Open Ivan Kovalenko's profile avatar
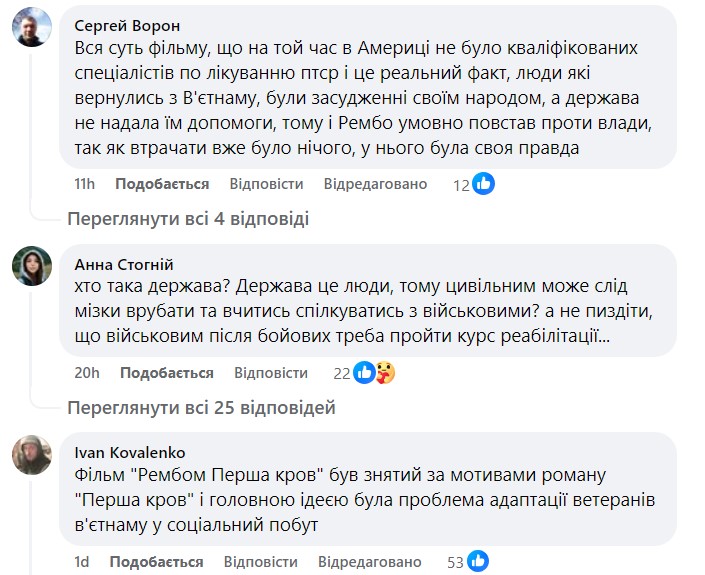 [x=31, y=455]
